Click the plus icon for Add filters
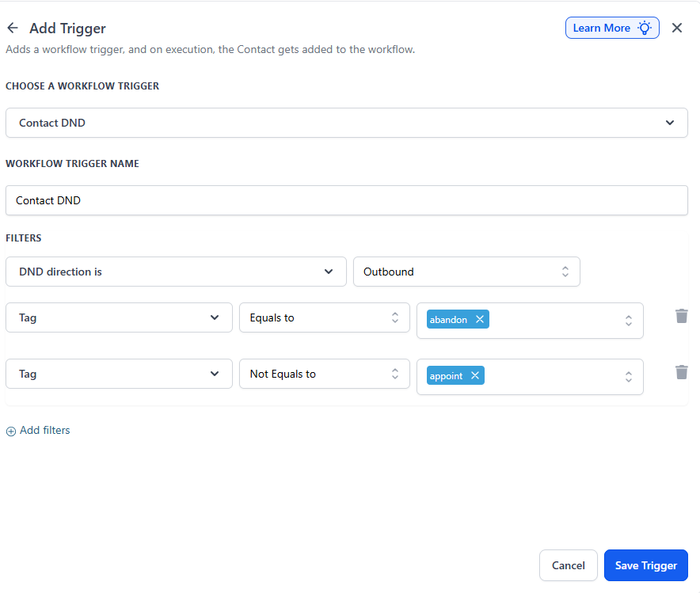 11,431
